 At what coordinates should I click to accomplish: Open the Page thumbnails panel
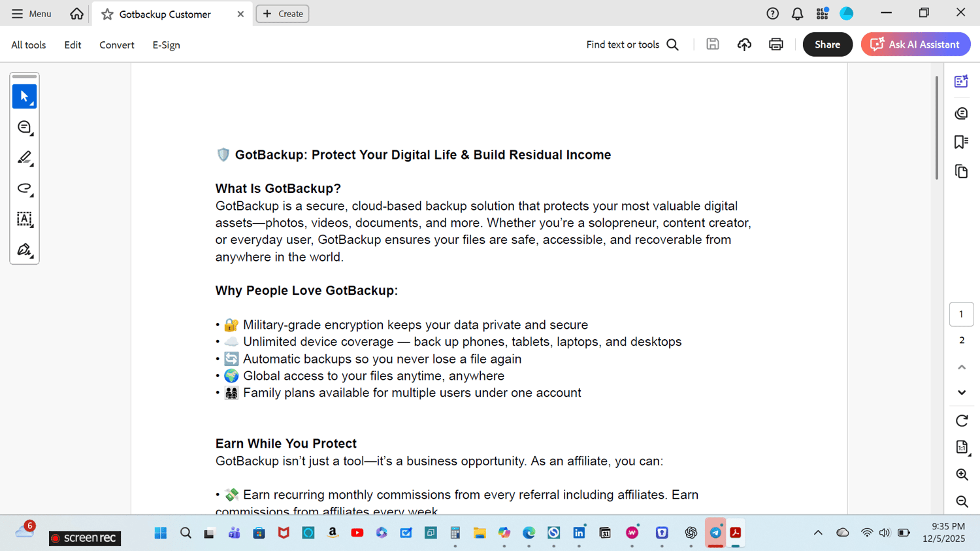tap(961, 171)
